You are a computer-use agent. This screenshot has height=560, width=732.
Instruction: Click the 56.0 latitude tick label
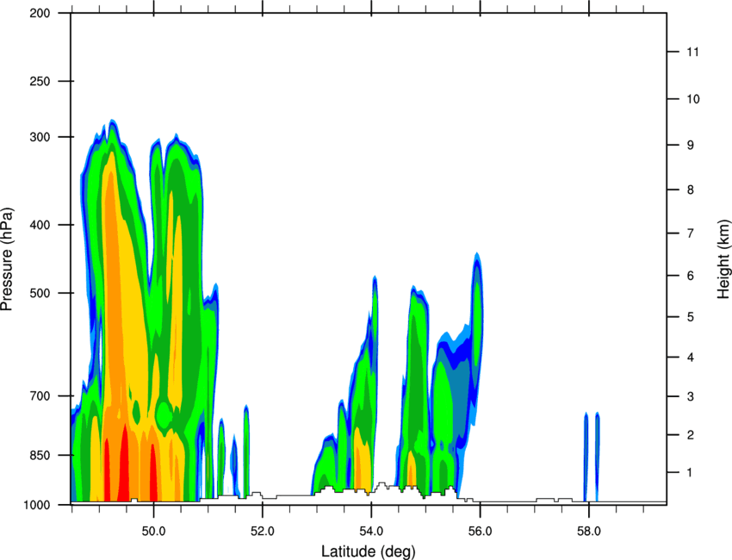pos(480,532)
